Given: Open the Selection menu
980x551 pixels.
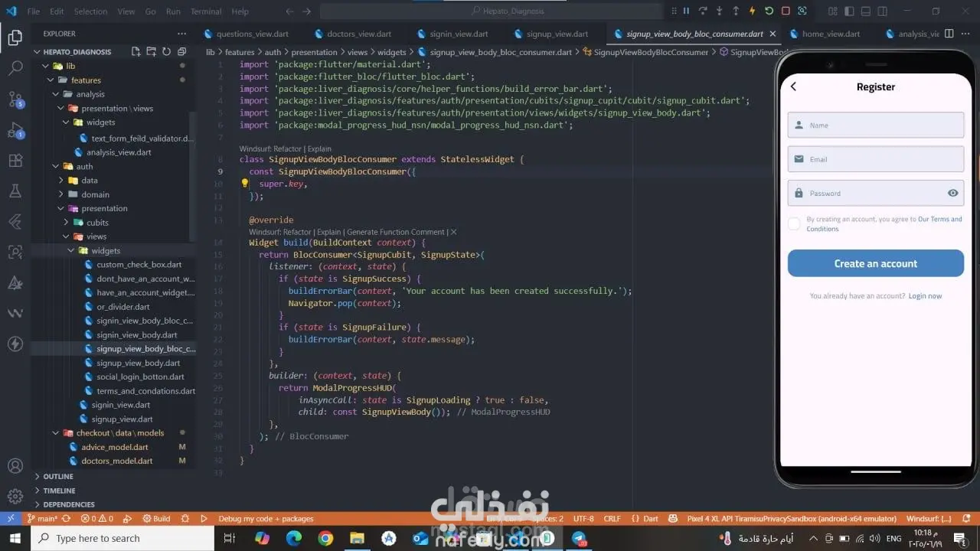Looking at the screenshot, I should click(90, 11).
